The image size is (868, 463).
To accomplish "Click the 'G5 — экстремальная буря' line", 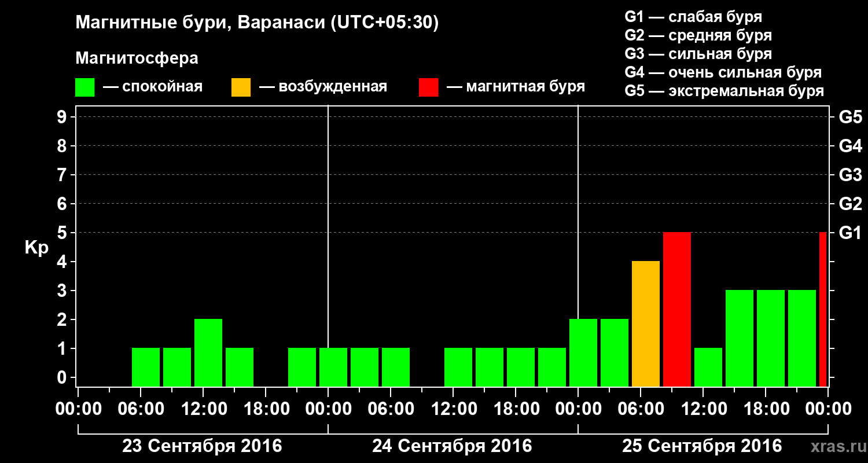I will (724, 91).
